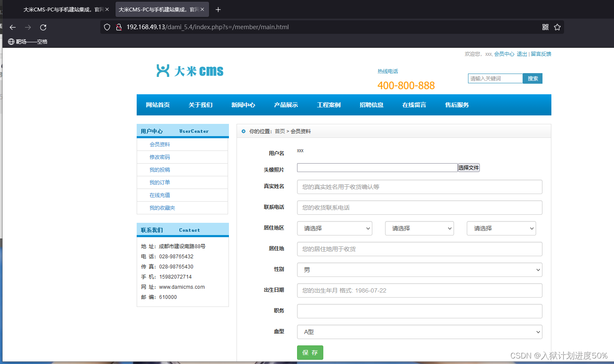Open the 血型 dropdown showing A型
This screenshot has width=614, height=364.
click(420, 332)
